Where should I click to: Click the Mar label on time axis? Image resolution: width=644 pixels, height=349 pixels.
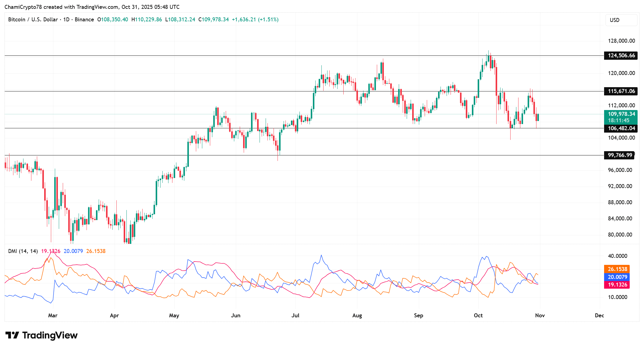click(x=53, y=315)
